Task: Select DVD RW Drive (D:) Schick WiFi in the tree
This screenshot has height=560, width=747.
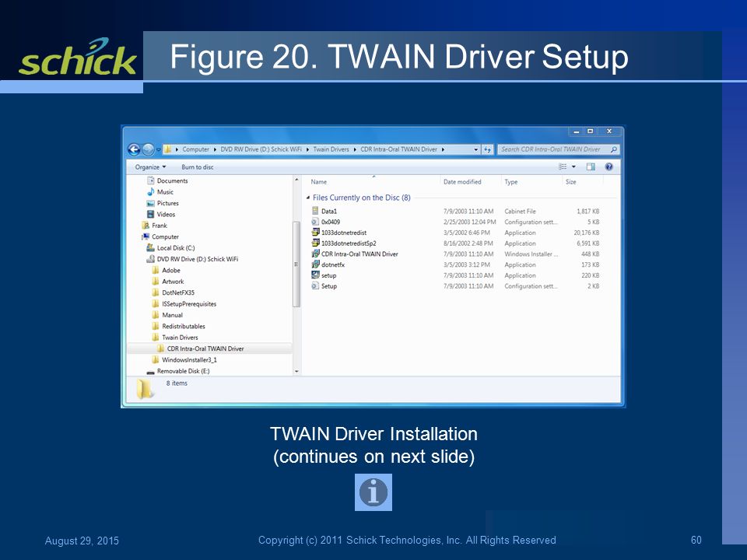Action: coord(198,259)
